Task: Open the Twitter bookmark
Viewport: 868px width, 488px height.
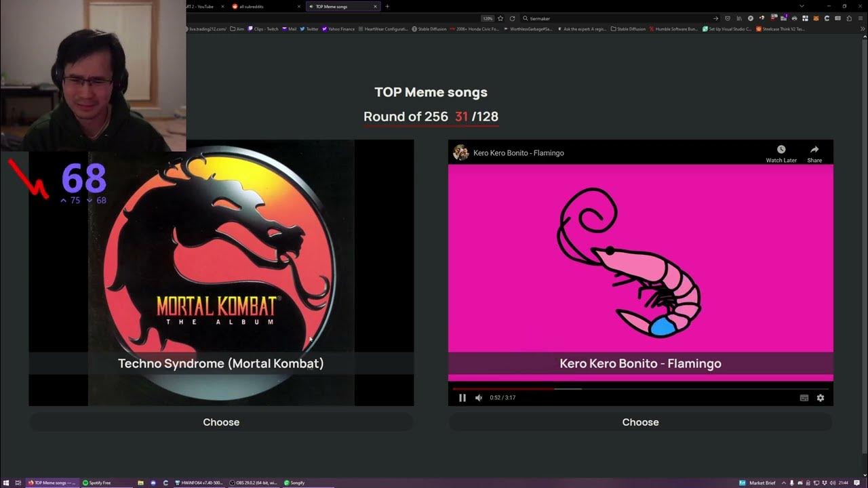Action: (309, 29)
